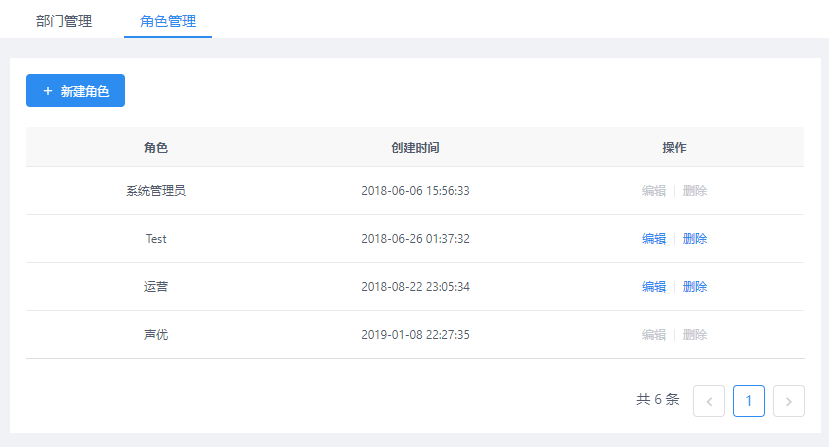The height and width of the screenshot is (447, 829).
Task: Click the 角色 column header
Action: point(156,147)
